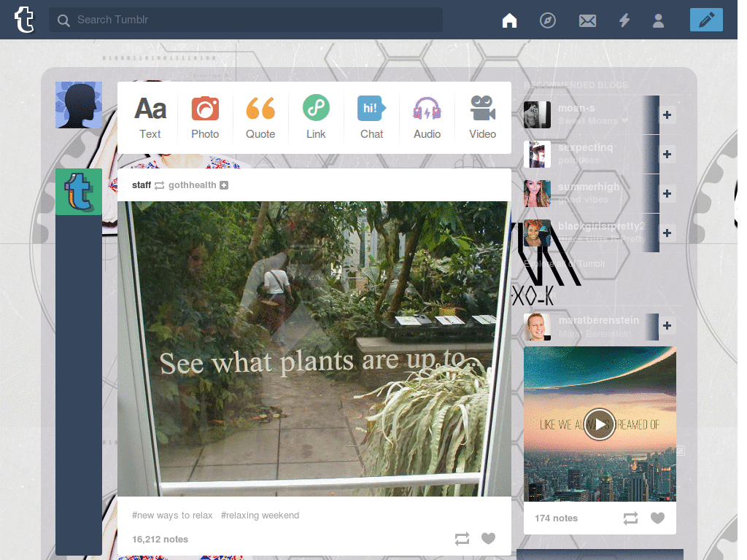747x560 pixels.
Task: Open the #new ways to relax tag
Action: [172, 516]
